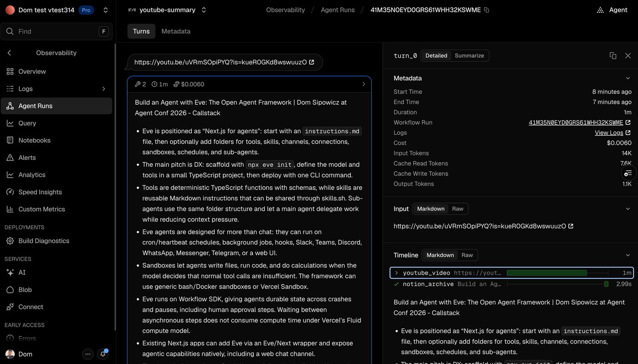
Task: Open the AI sparkle icon in Services
Action: pyautogui.click(x=10, y=272)
